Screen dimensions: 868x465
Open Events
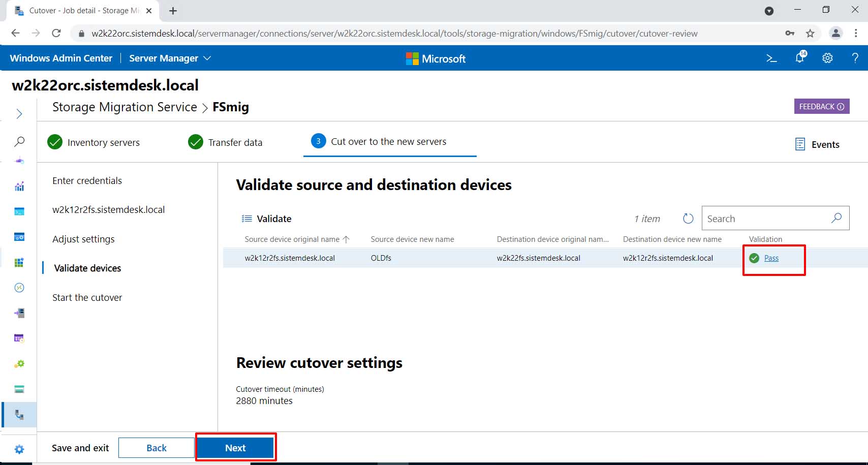[x=817, y=144]
